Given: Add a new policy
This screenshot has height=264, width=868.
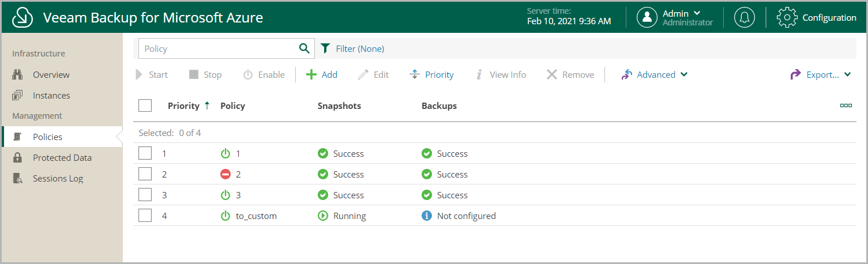Looking at the screenshot, I should (321, 74).
